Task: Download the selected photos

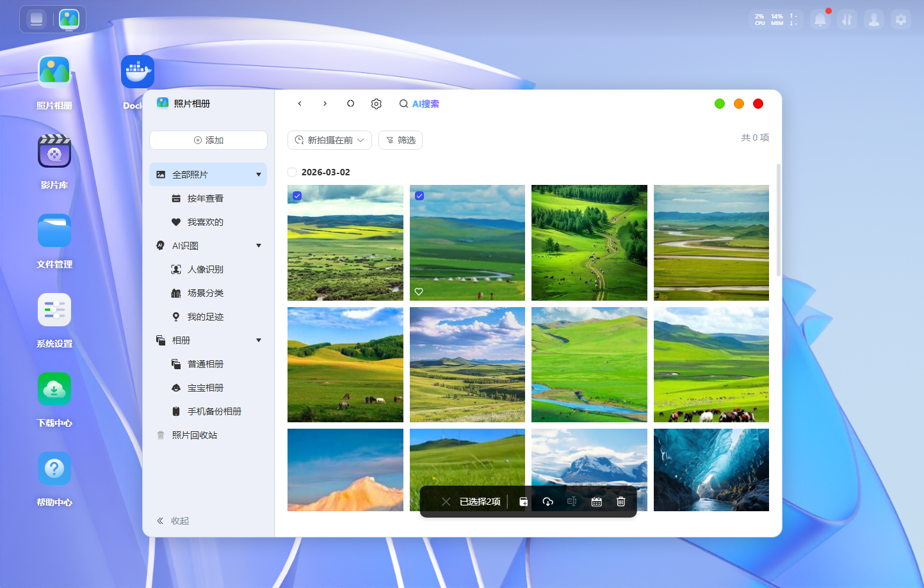Action: pyautogui.click(x=548, y=502)
